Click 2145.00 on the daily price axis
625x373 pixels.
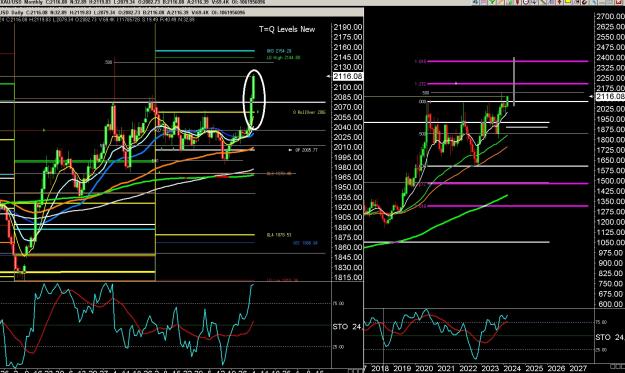point(348,57)
